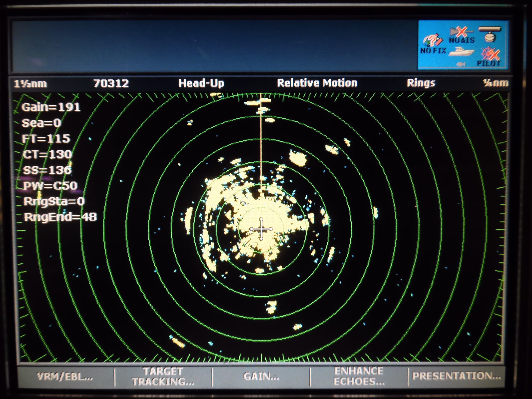
Task: Click the vertical ship's heading line
Action: 261,142
